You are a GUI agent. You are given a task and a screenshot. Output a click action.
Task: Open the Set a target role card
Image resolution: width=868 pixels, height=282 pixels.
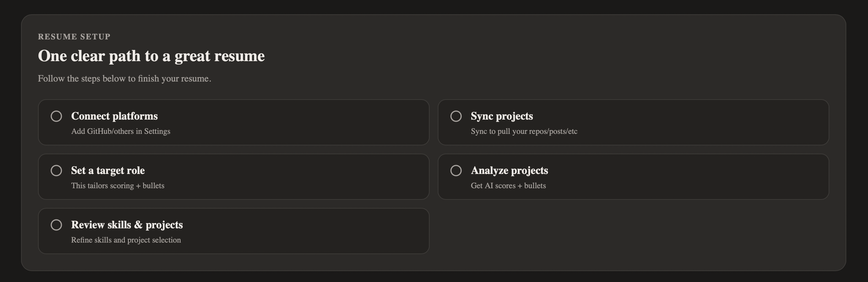(x=234, y=177)
